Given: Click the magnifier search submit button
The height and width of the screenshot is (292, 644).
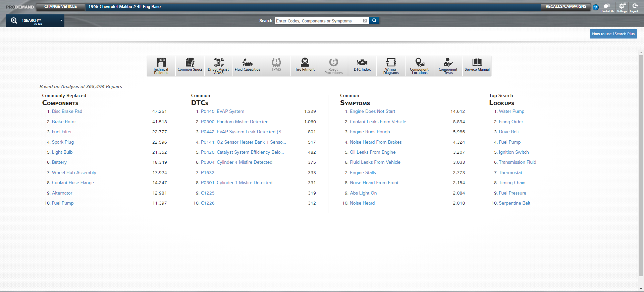Looking at the screenshot, I should 374,21.
